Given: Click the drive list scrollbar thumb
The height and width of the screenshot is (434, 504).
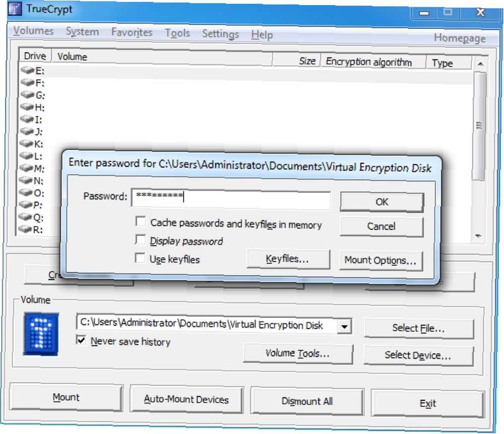Looking at the screenshot, I should (479, 126).
